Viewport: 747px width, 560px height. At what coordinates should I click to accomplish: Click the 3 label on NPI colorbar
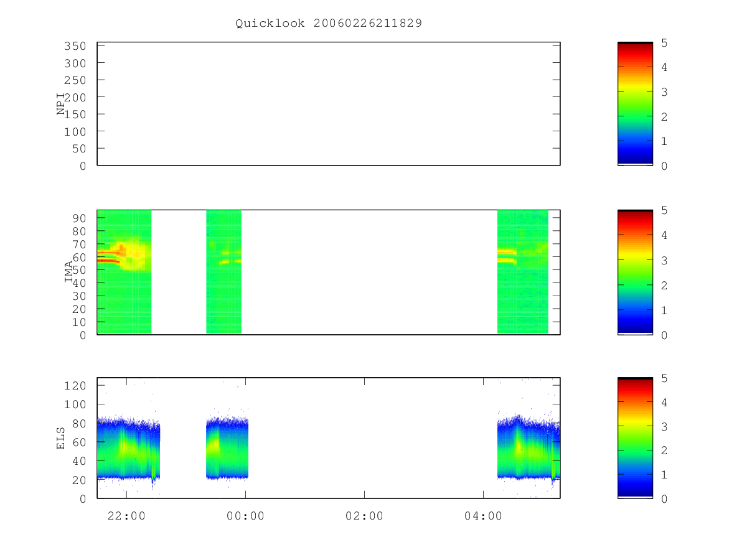tap(664, 92)
